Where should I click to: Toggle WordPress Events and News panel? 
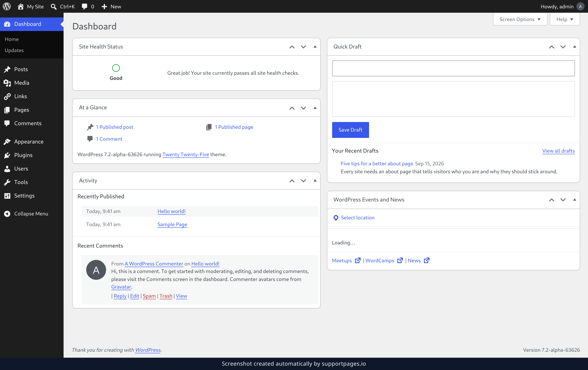click(574, 200)
